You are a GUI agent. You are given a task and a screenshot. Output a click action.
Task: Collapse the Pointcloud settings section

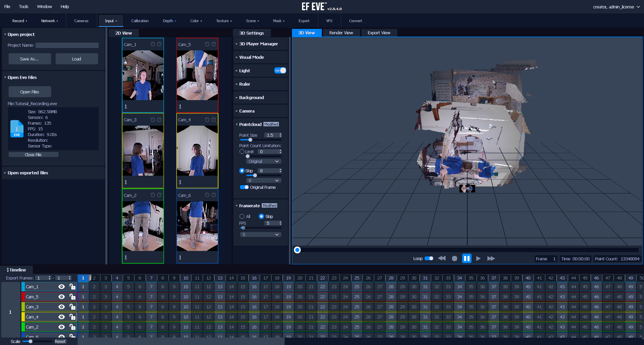[x=236, y=124]
